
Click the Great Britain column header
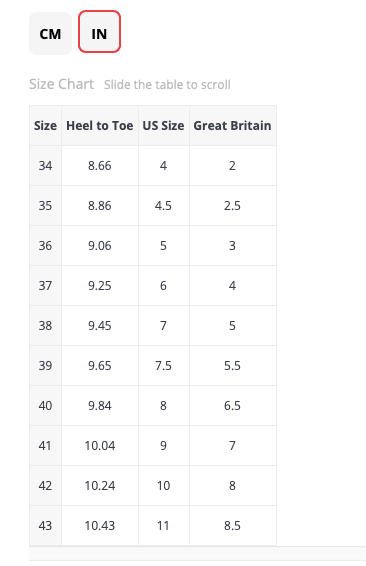(233, 126)
